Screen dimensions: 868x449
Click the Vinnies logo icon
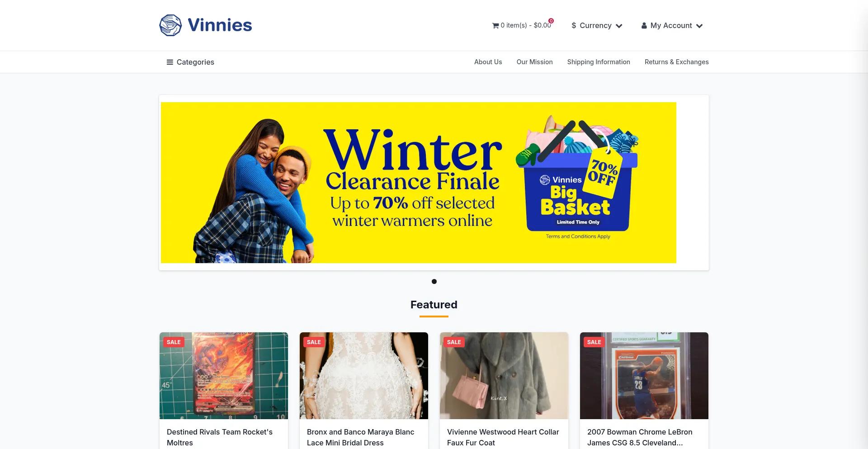pos(170,25)
